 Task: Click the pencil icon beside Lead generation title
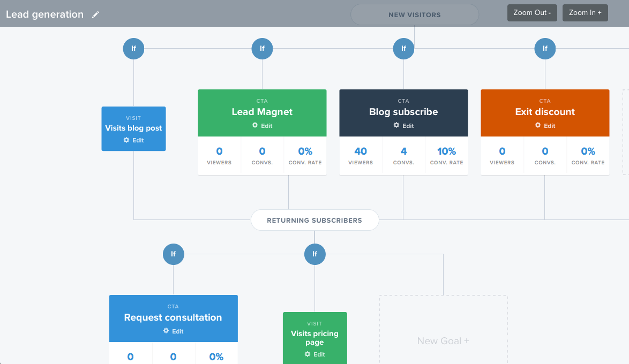pos(95,15)
